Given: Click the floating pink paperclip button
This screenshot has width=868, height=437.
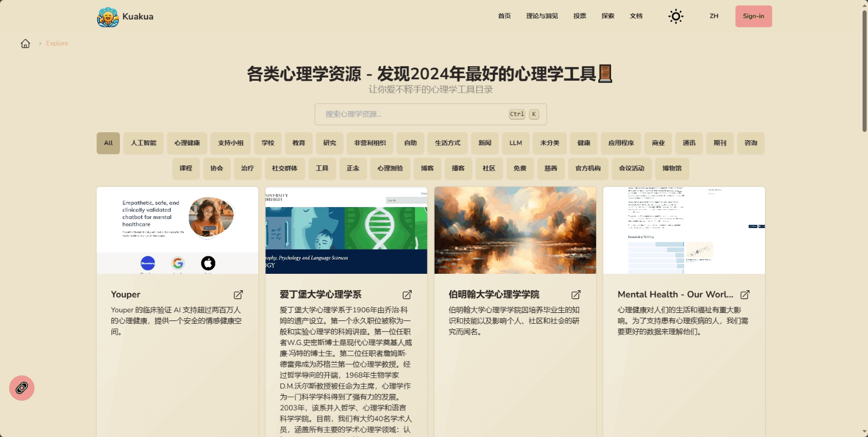Looking at the screenshot, I should point(22,388).
